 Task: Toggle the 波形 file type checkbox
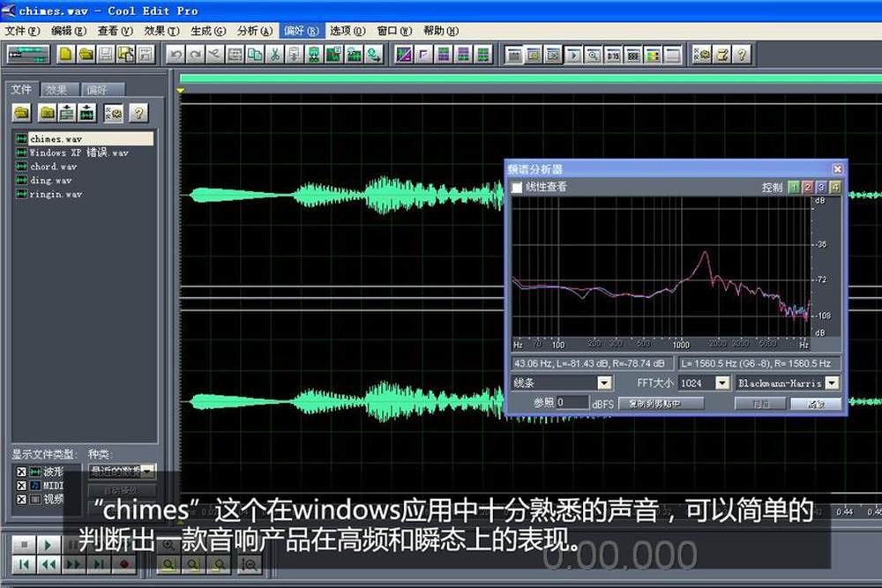coord(21,472)
